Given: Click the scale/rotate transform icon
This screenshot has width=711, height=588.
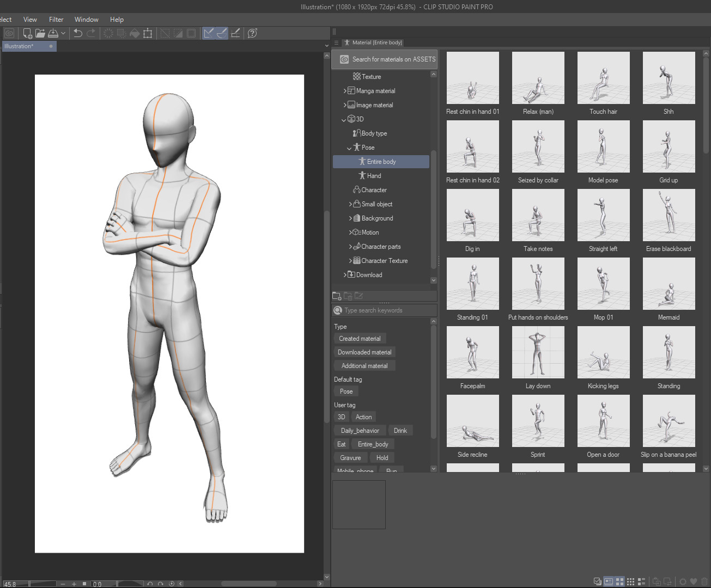Looking at the screenshot, I should [x=148, y=33].
